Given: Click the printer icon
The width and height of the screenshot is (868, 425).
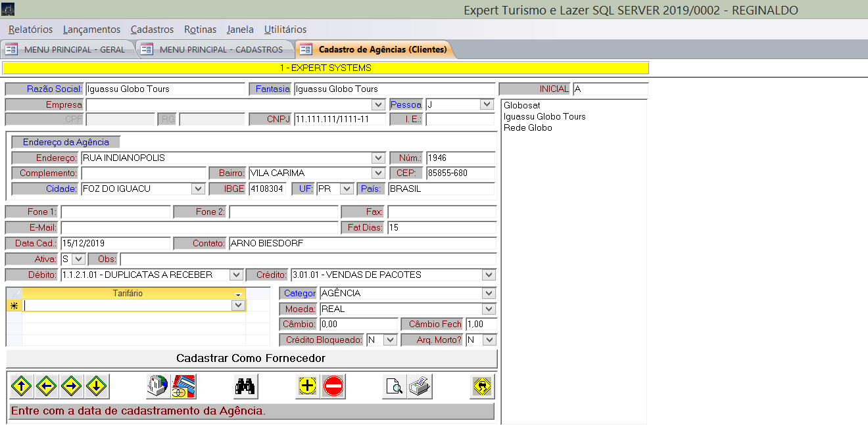Looking at the screenshot, I should tap(420, 387).
